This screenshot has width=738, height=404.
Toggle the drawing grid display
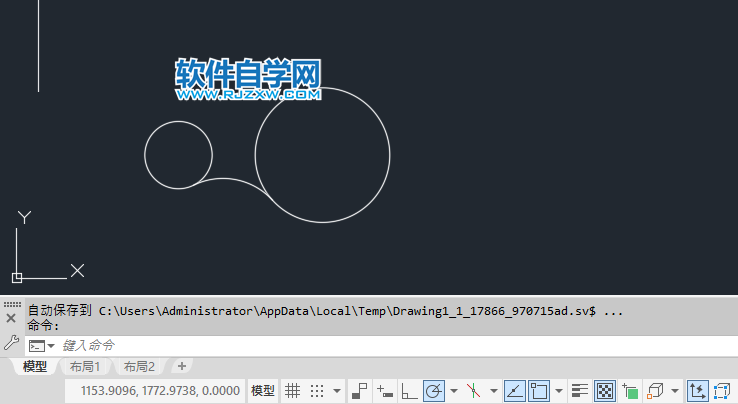tap(292, 391)
